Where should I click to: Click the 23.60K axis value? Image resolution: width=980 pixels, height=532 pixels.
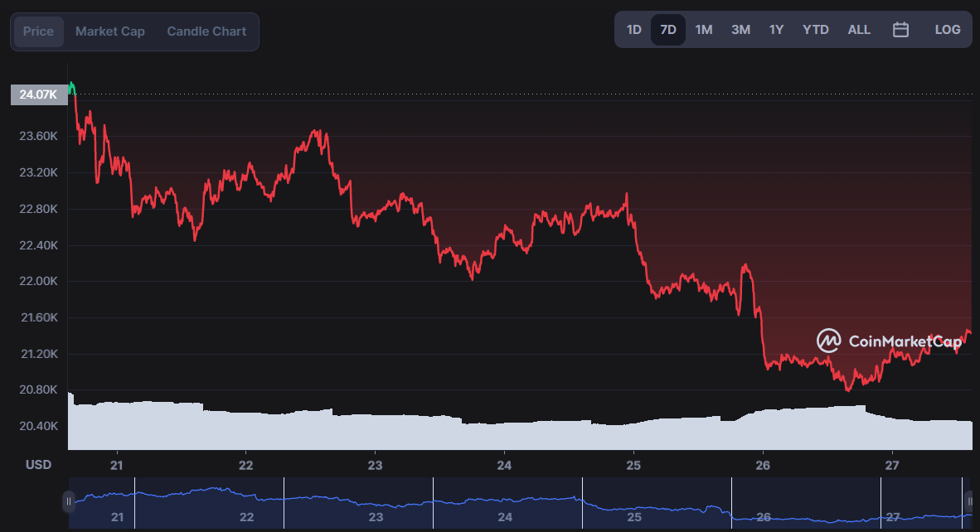pos(39,136)
